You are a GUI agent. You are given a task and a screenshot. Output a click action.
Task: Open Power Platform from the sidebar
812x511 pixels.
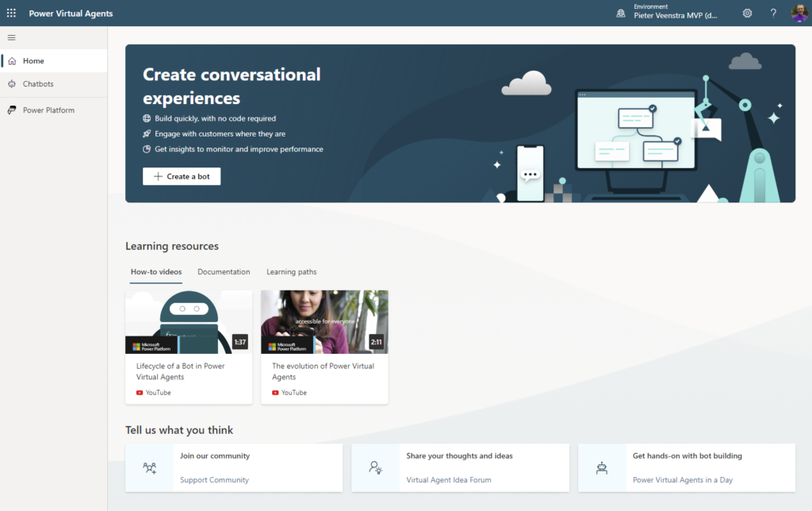(54, 109)
